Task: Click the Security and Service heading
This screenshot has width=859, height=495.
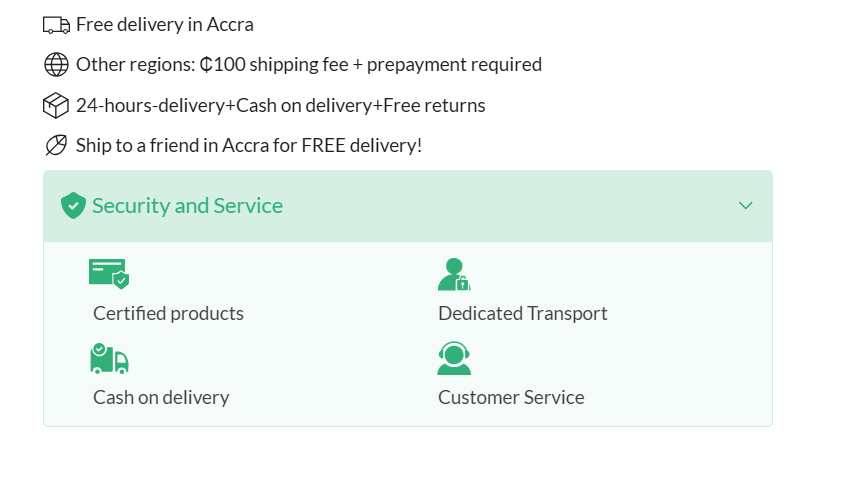Action: pos(187,206)
